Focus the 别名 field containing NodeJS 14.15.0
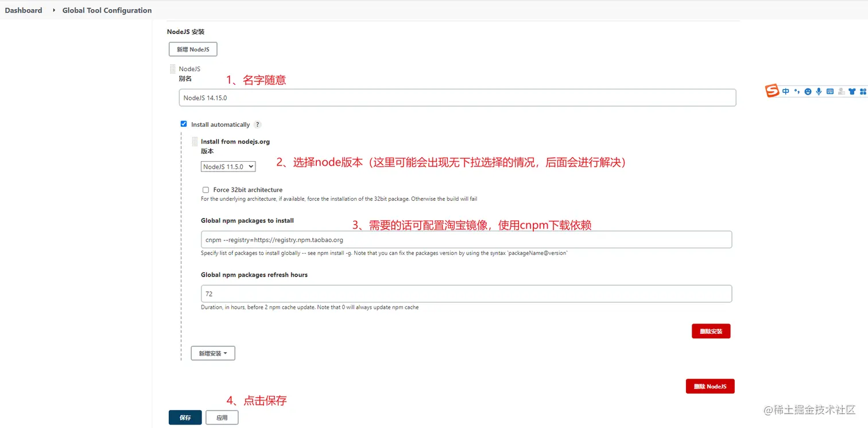Viewport: 868px width, 428px height. (x=458, y=98)
